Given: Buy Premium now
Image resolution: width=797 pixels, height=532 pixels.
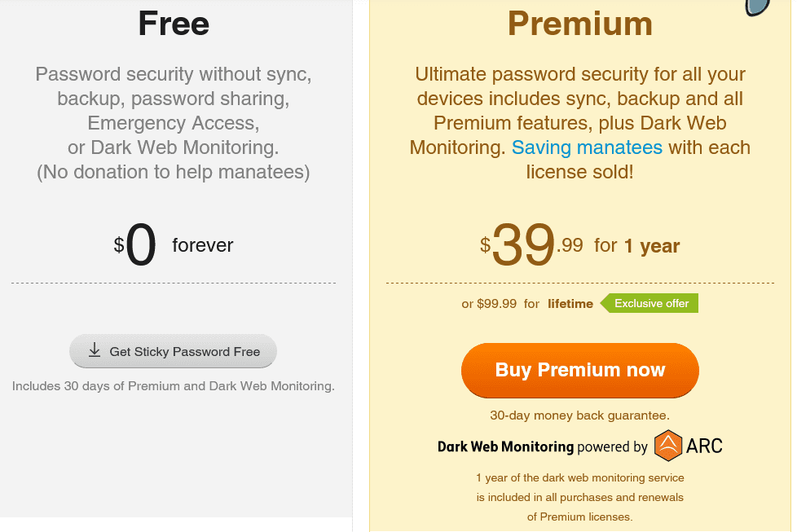Looking at the screenshot, I should (580, 370).
